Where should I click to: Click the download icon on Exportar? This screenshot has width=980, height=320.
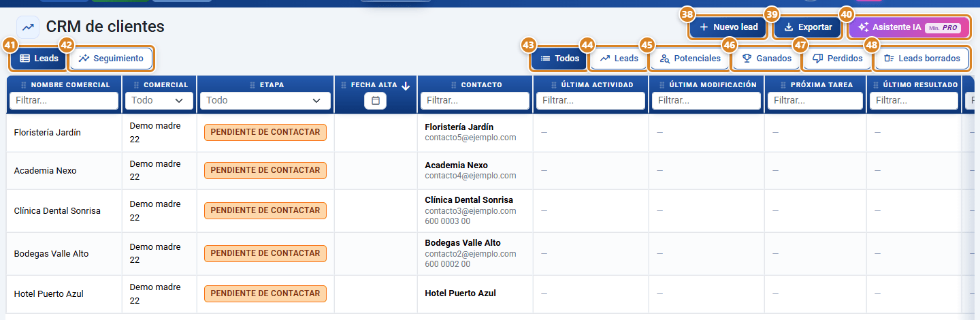click(789, 27)
